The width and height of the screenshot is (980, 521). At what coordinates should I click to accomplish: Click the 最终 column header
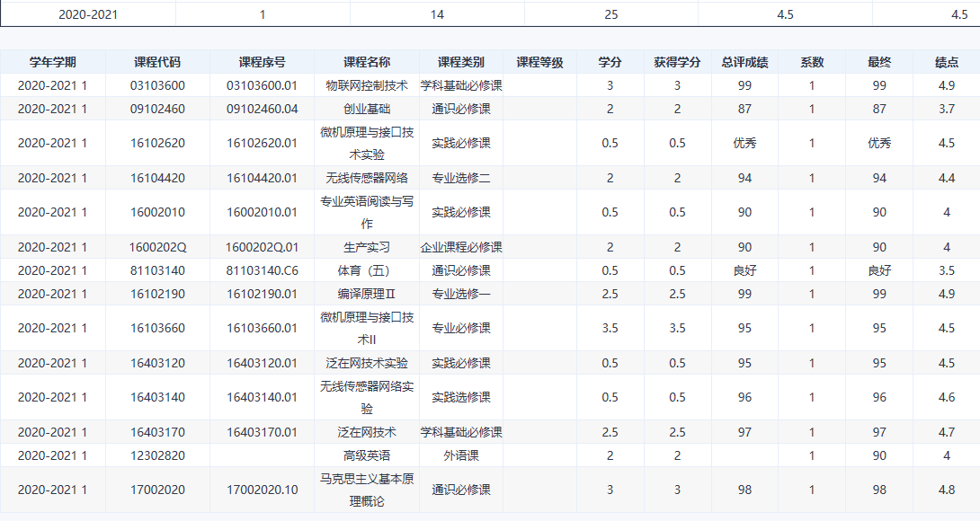click(879, 63)
